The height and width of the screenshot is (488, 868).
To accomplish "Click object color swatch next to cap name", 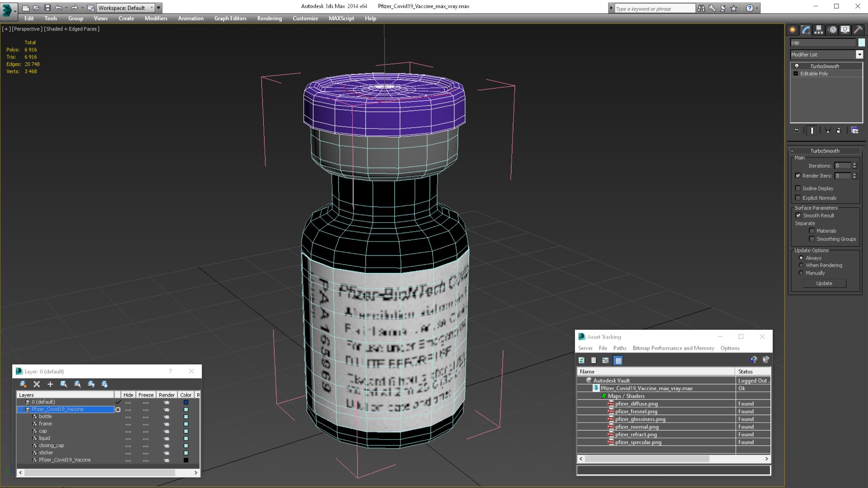I will (x=862, y=42).
